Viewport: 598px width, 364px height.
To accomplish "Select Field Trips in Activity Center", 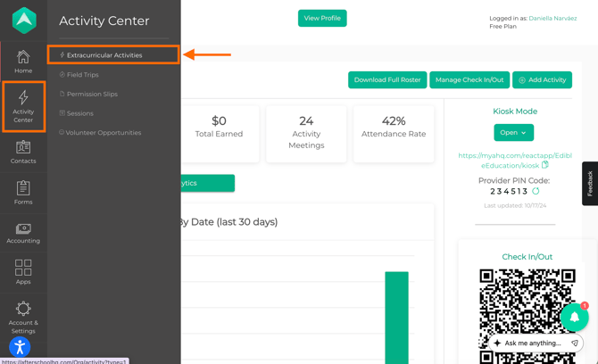I will (82, 75).
